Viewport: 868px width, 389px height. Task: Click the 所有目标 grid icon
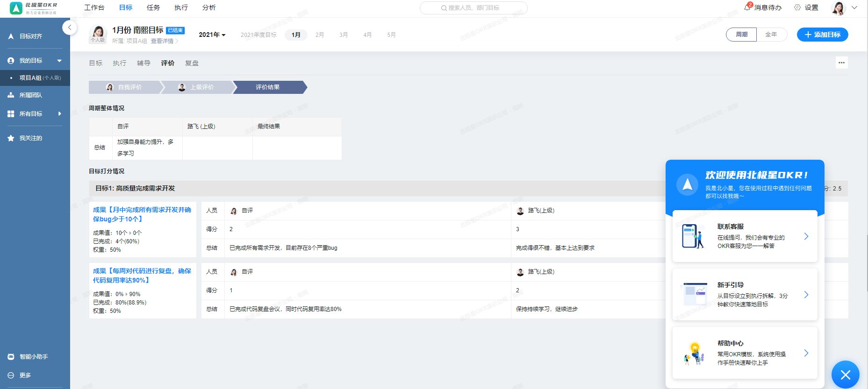tap(11, 114)
